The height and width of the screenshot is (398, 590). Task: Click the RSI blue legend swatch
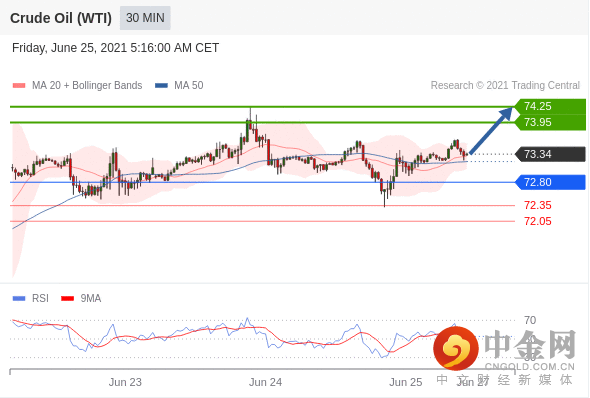pos(19,299)
